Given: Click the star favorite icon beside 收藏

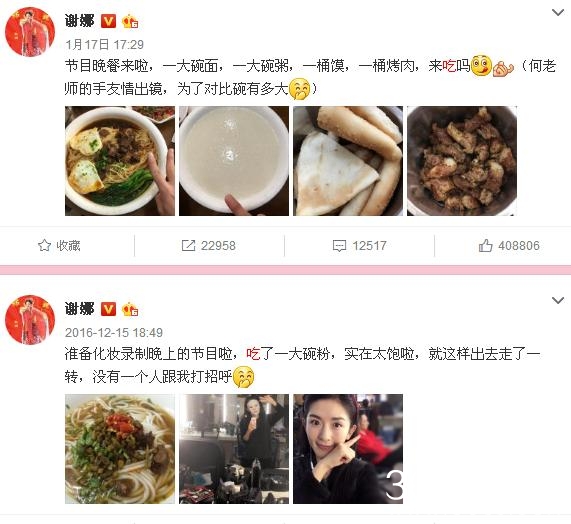Looking at the screenshot, I should point(44,245).
